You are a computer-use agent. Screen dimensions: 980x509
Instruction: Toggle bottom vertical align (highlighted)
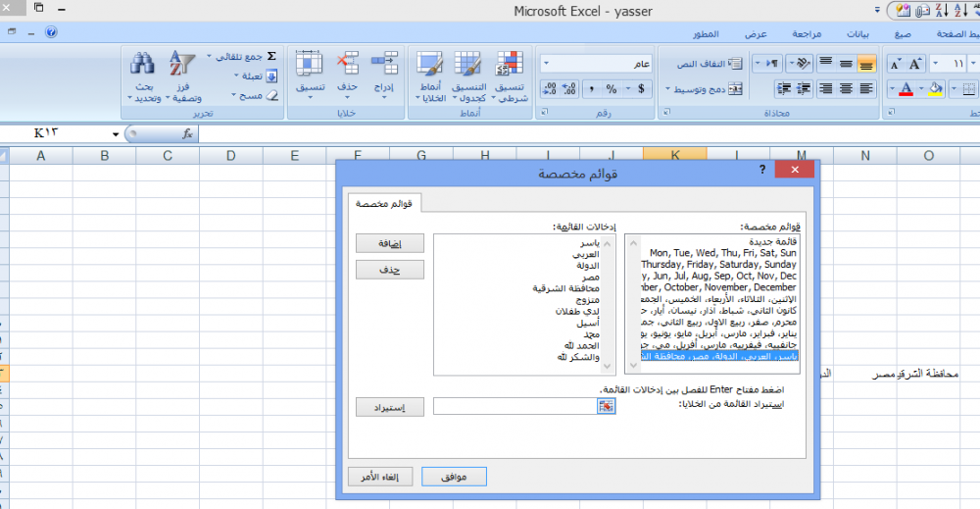click(x=866, y=63)
